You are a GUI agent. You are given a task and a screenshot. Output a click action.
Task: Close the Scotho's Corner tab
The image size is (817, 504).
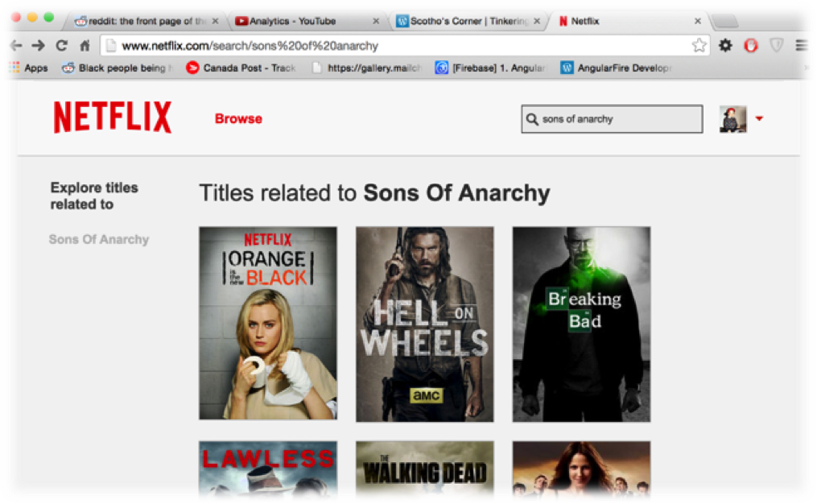[x=537, y=22]
